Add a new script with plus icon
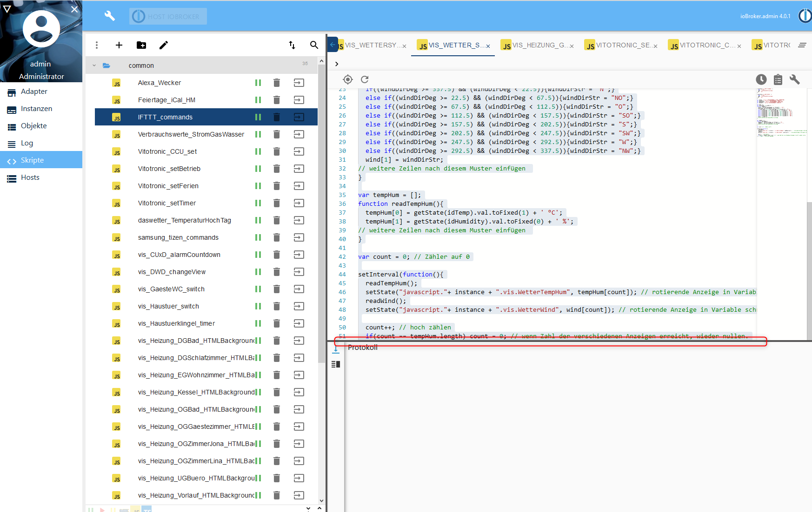The width and height of the screenshot is (812, 512). 119,45
